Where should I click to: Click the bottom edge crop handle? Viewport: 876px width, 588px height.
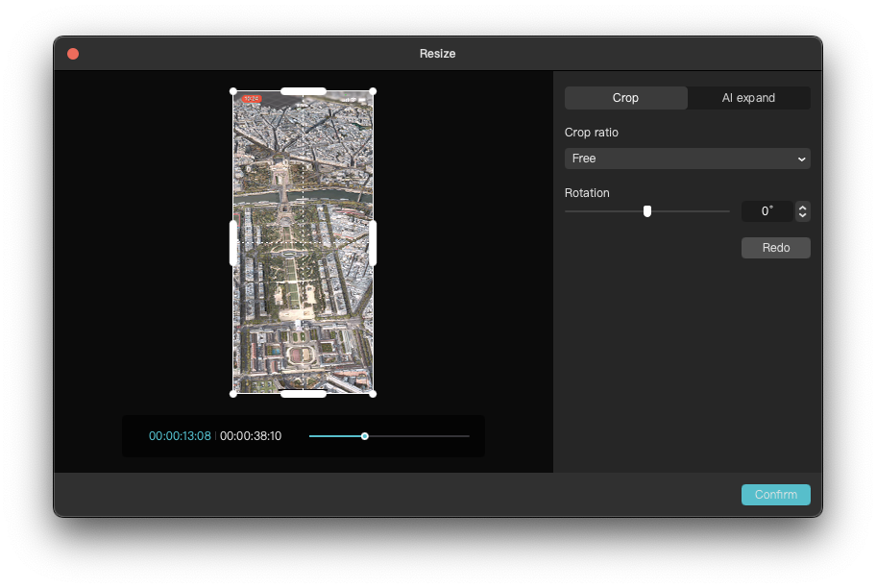[x=304, y=394]
